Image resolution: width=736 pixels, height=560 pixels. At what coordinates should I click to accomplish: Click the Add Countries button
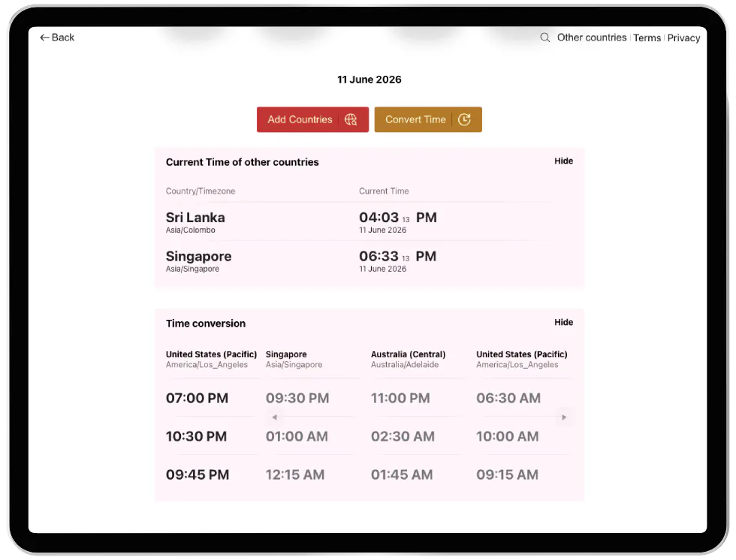tap(312, 119)
